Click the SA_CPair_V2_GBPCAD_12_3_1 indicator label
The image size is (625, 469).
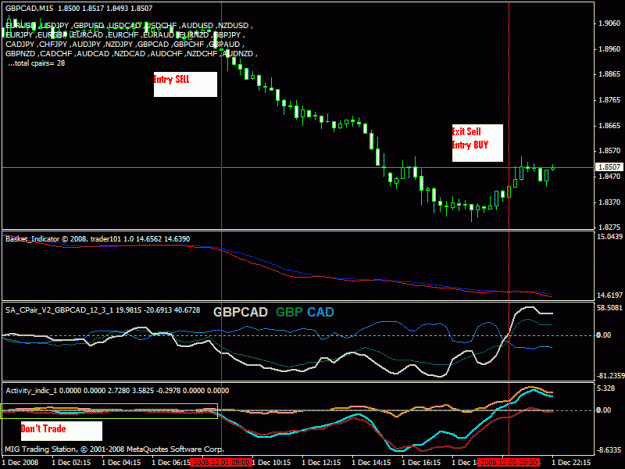click(x=103, y=310)
